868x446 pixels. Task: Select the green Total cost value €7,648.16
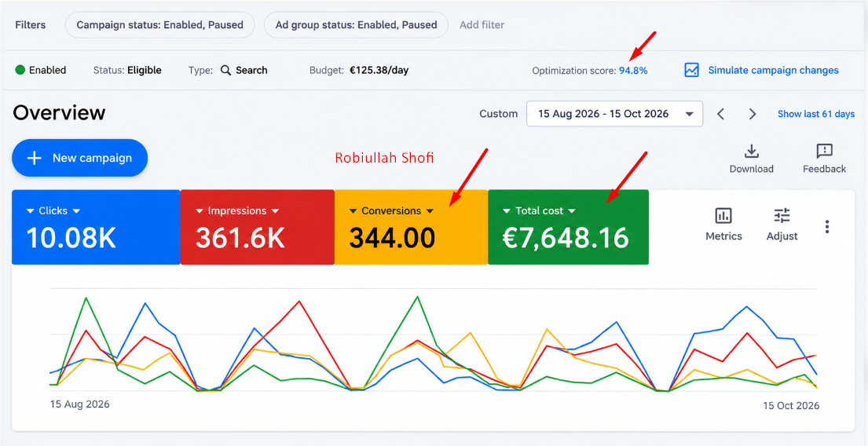click(566, 237)
